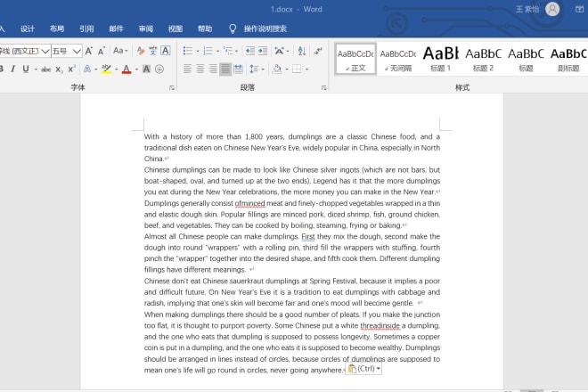Click misspelled word ofminced

(249, 203)
